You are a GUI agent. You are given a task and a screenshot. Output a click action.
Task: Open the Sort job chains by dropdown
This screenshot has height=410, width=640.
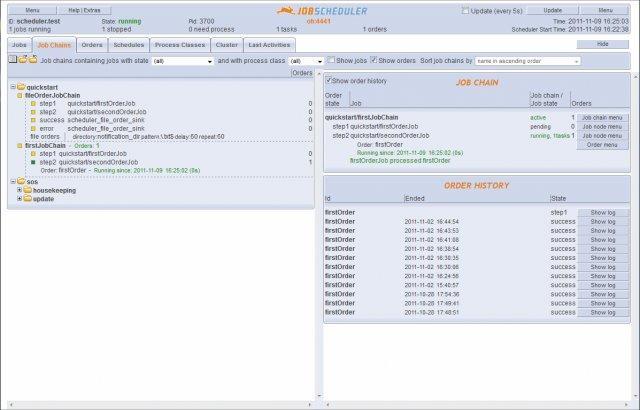click(528, 61)
